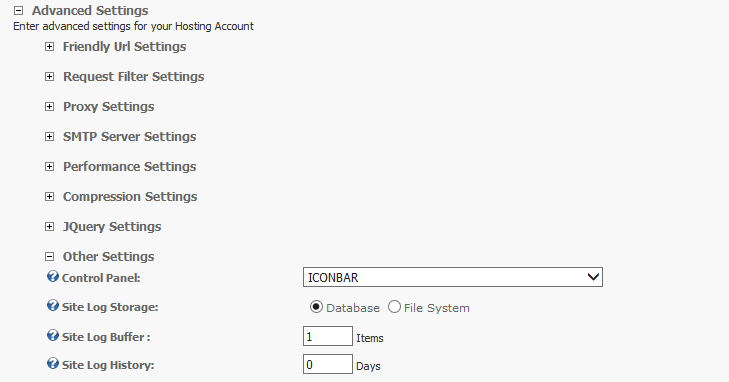This screenshot has height=382, width=729.
Task: Expand SMTP Server Settings section
Action: [x=129, y=137]
